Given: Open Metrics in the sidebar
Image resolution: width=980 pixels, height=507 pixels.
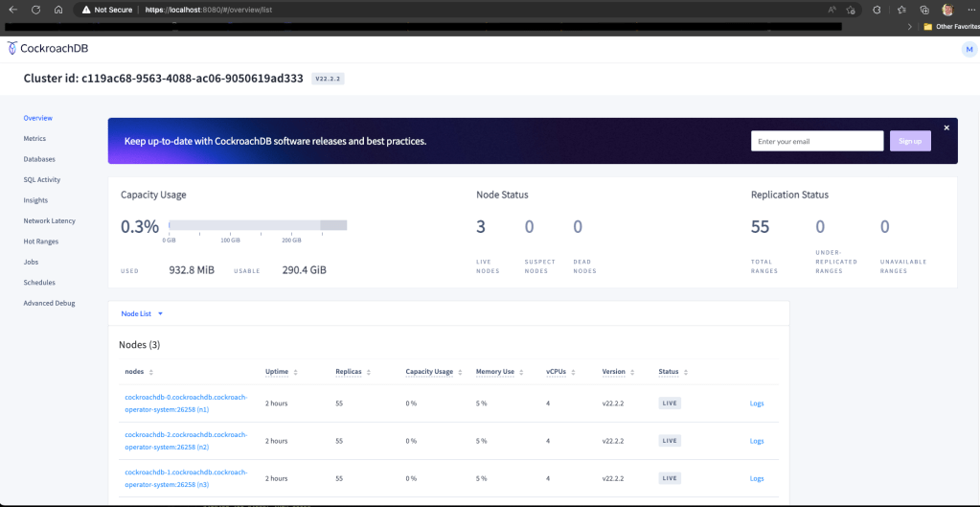Looking at the screenshot, I should click(34, 139).
